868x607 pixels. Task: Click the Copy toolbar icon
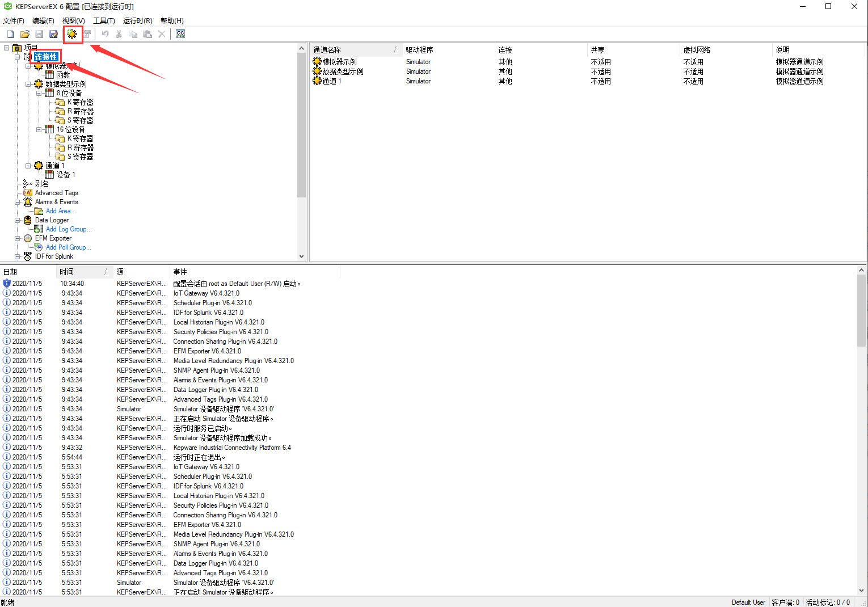click(x=133, y=34)
